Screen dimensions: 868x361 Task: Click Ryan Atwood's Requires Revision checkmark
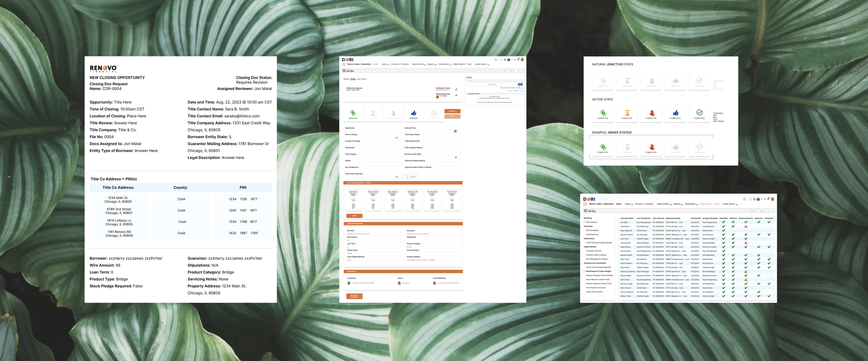[x=746, y=287]
